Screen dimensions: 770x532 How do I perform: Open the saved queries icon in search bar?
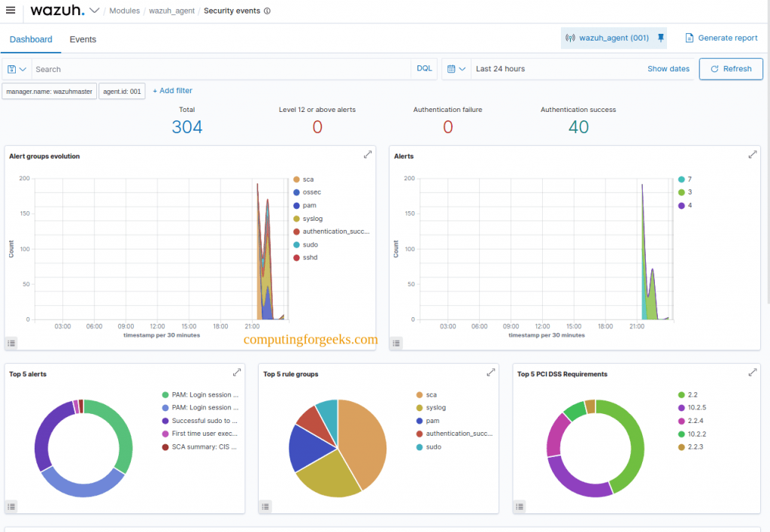pyautogui.click(x=14, y=68)
